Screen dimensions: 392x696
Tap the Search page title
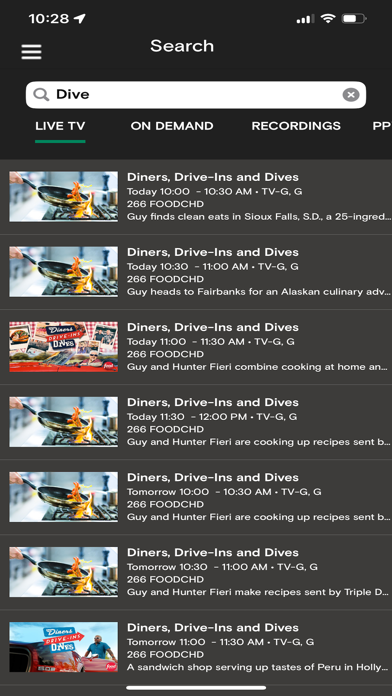click(x=182, y=46)
